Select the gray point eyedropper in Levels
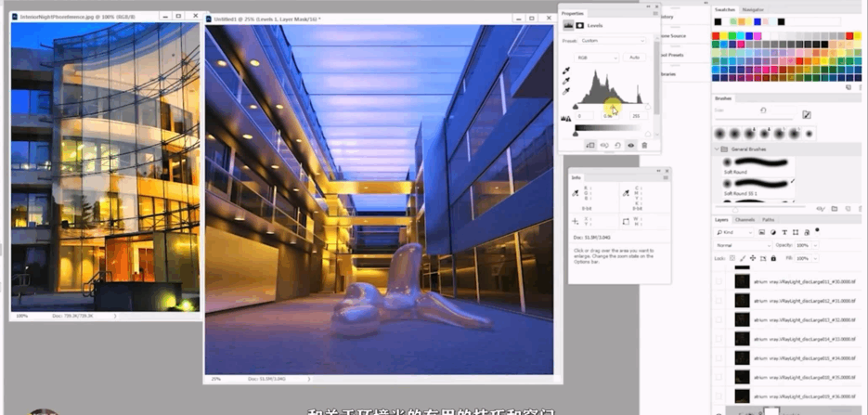 tap(565, 81)
